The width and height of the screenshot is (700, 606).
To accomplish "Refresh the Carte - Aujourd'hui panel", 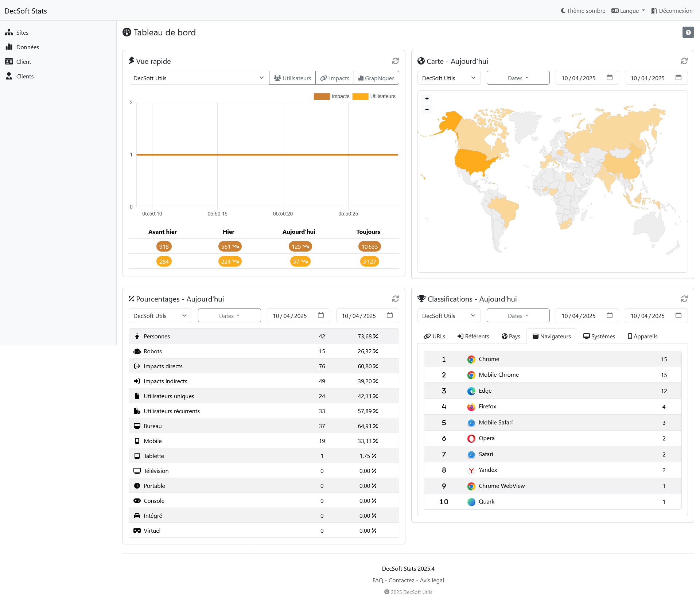I will tap(684, 61).
